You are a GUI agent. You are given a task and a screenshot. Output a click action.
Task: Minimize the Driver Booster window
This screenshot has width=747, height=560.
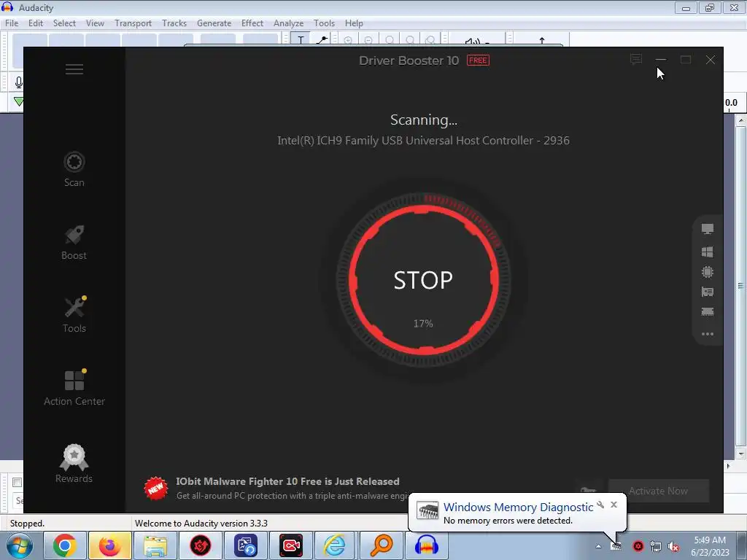click(x=661, y=60)
